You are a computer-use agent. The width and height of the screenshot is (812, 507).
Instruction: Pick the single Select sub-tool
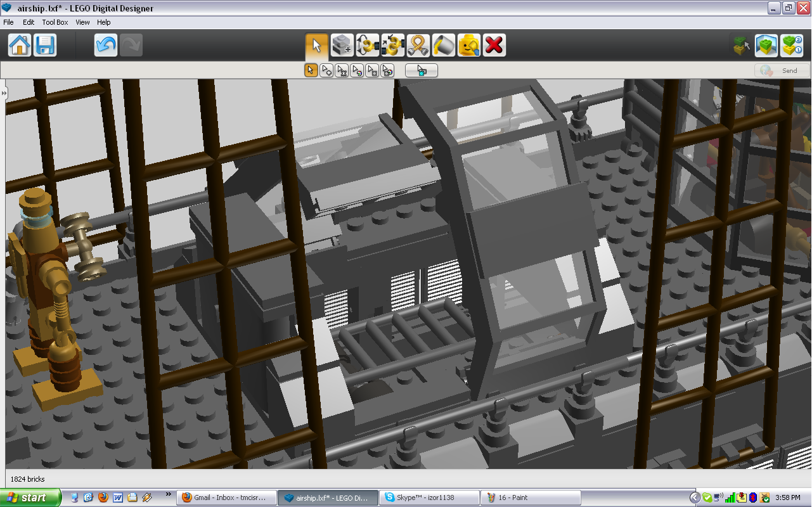(x=311, y=70)
